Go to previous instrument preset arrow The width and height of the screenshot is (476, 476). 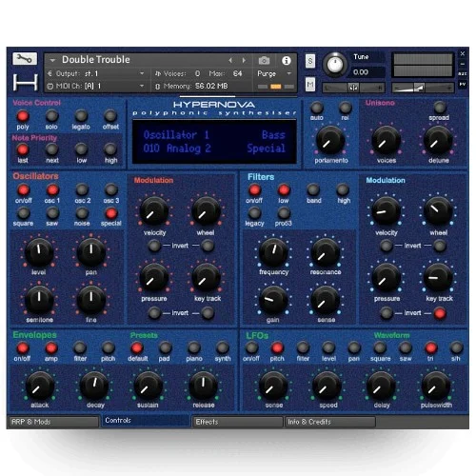tap(230, 60)
